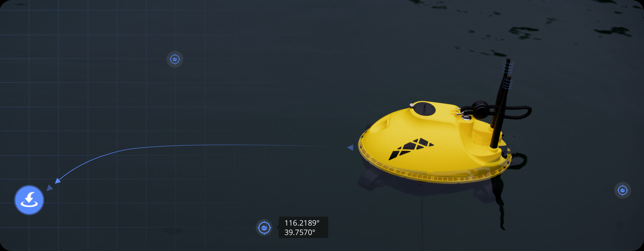Click the submerged thruster beneath the drone's left side
Viewport: 644px width, 251px height.
click(x=372, y=179)
